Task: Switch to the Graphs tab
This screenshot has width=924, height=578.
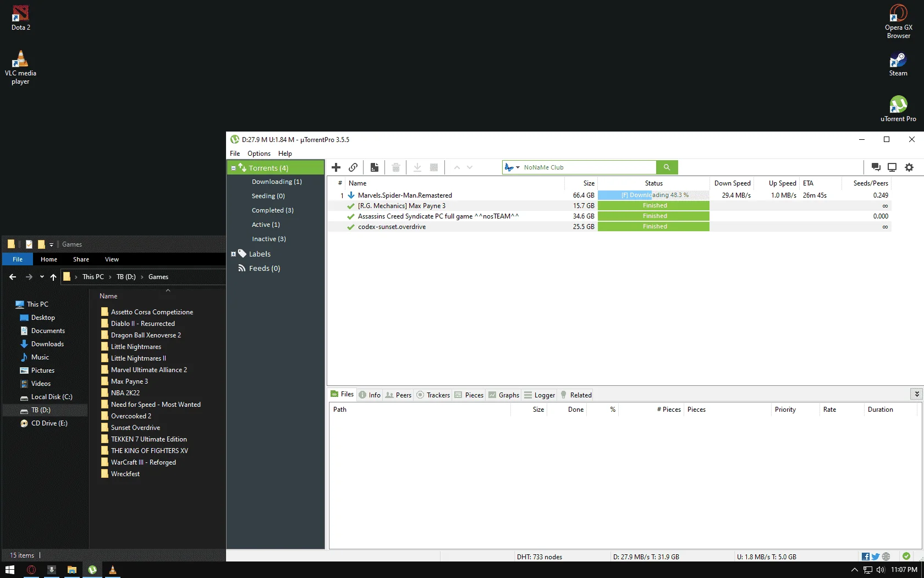Action: pos(504,395)
